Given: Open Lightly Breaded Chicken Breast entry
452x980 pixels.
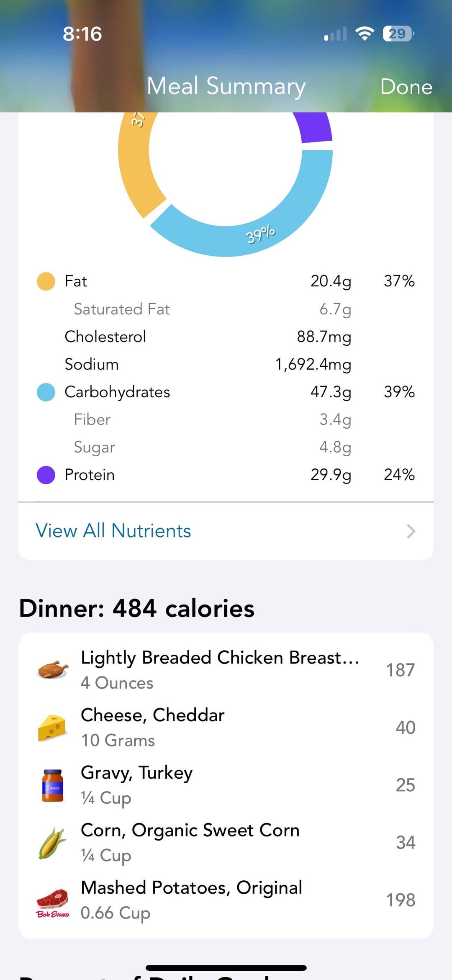Looking at the screenshot, I should pyautogui.click(x=220, y=669).
